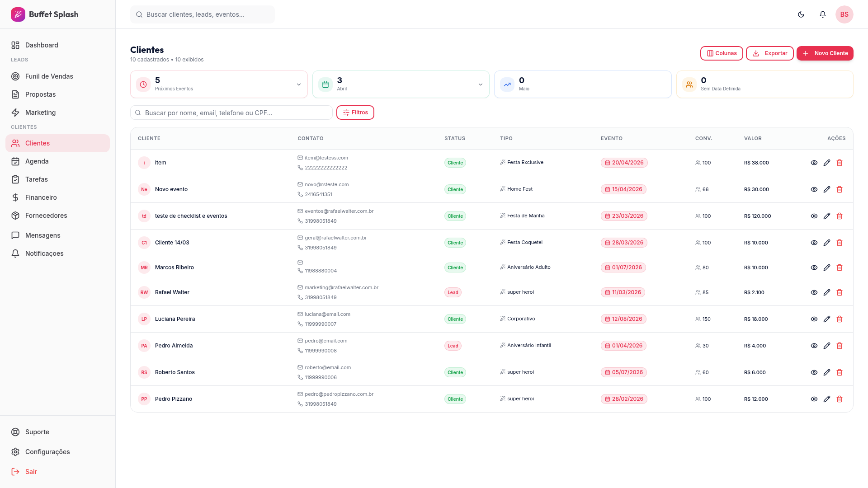The height and width of the screenshot is (488, 868).
Task: View Rafael Walter with eye icon
Action: pyautogui.click(x=814, y=292)
